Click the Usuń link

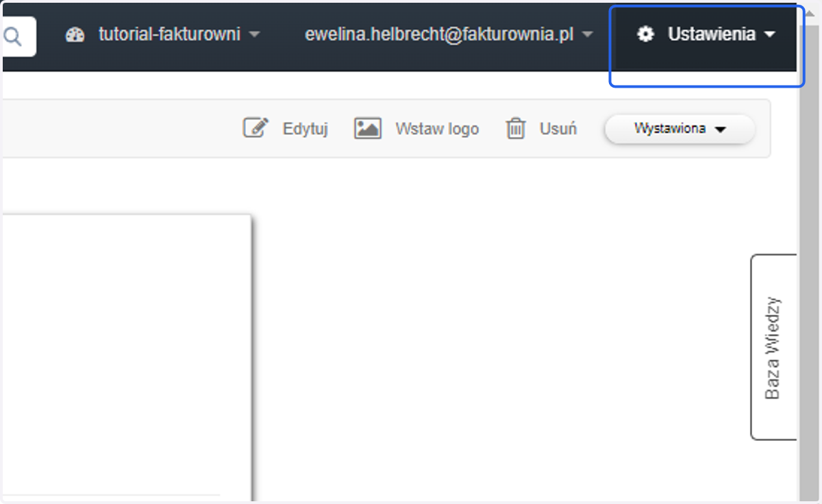558,129
